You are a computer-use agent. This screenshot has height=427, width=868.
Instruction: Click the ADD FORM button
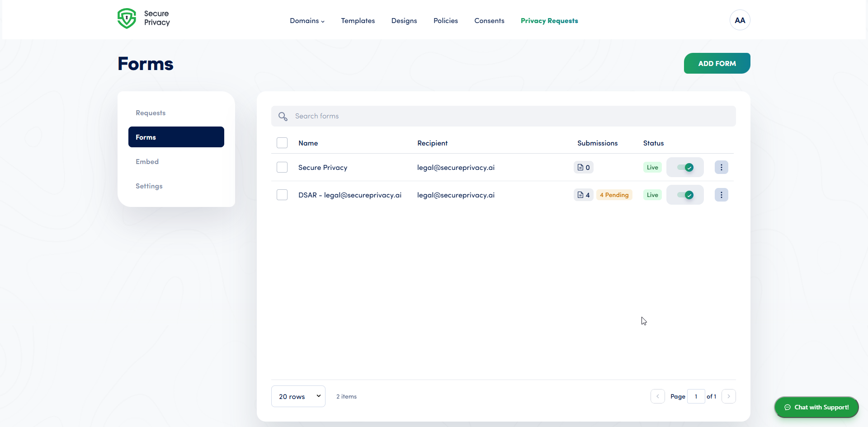[x=717, y=63]
